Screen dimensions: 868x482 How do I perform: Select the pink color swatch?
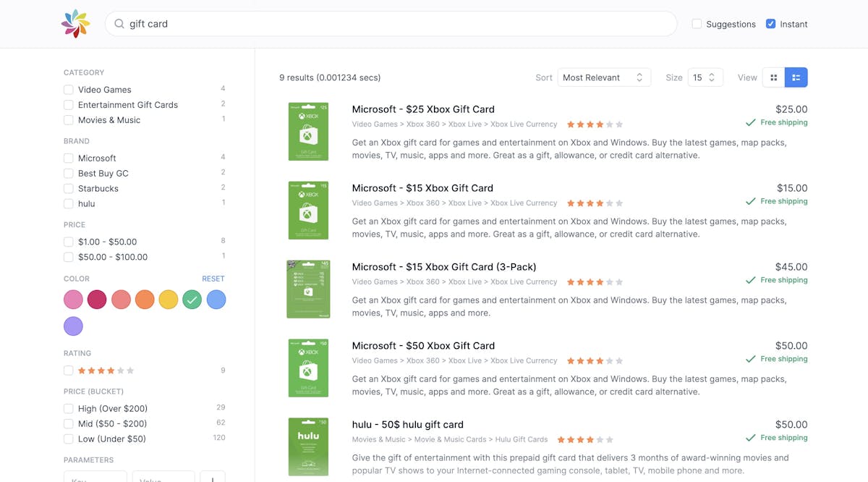73,300
